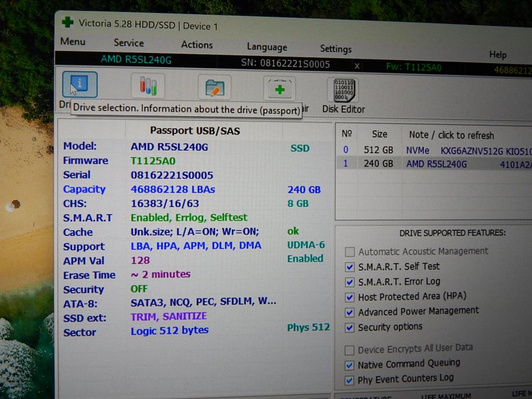Open the Help menu
Screen dimensions: 532x399
click(498, 54)
